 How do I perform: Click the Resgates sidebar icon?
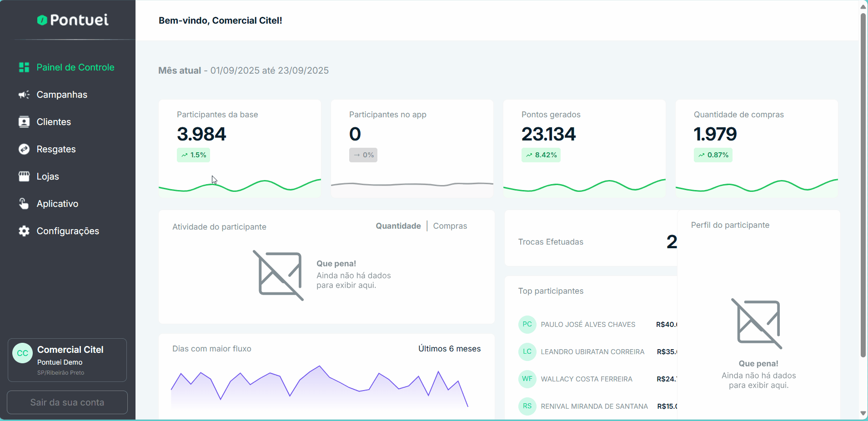pyautogui.click(x=24, y=149)
